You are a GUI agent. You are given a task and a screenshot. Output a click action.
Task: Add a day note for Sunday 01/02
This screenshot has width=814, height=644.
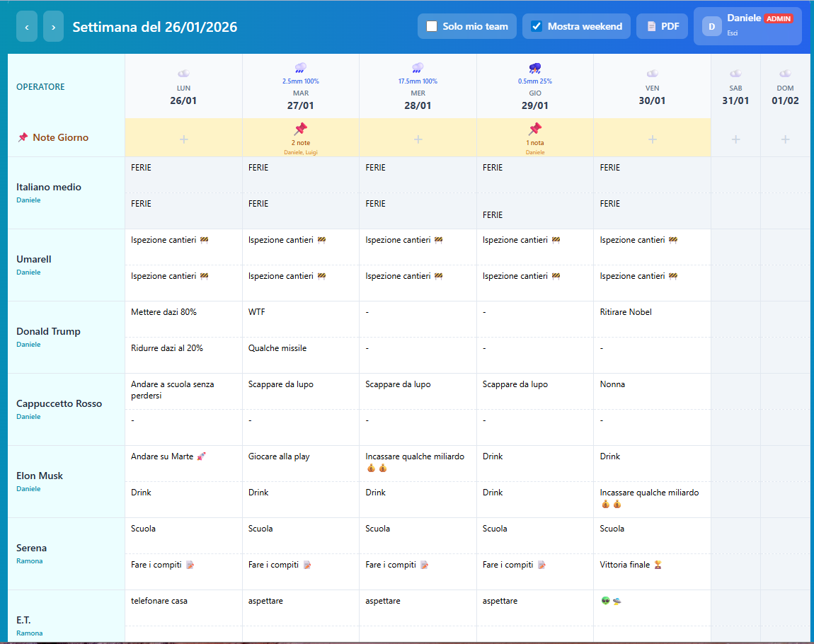pyautogui.click(x=785, y=139)
